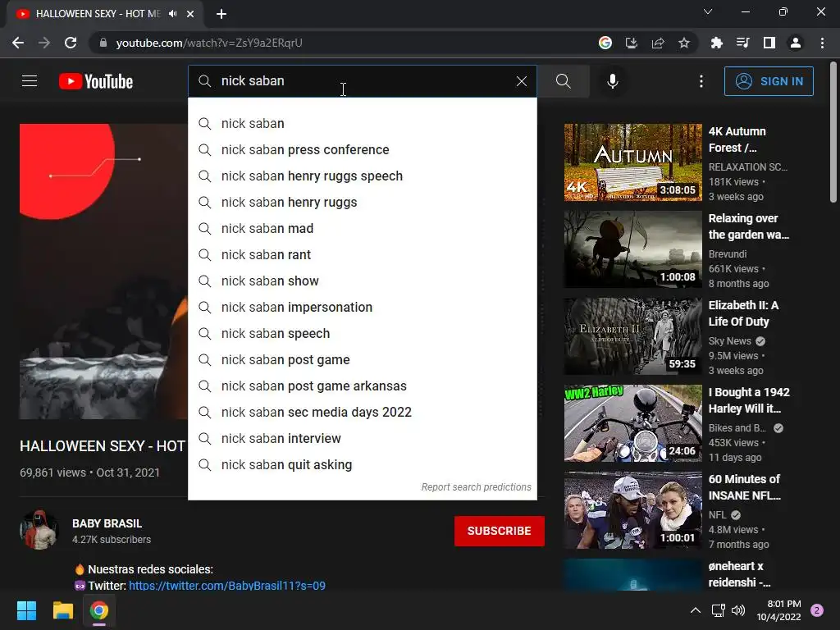Open the Twitter link in description
The image size is (840, 630).
click(227, 586)
